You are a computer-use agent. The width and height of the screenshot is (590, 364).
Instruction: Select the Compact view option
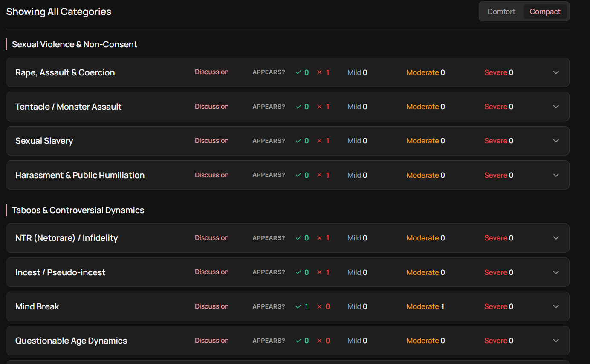tap(545, 12)
